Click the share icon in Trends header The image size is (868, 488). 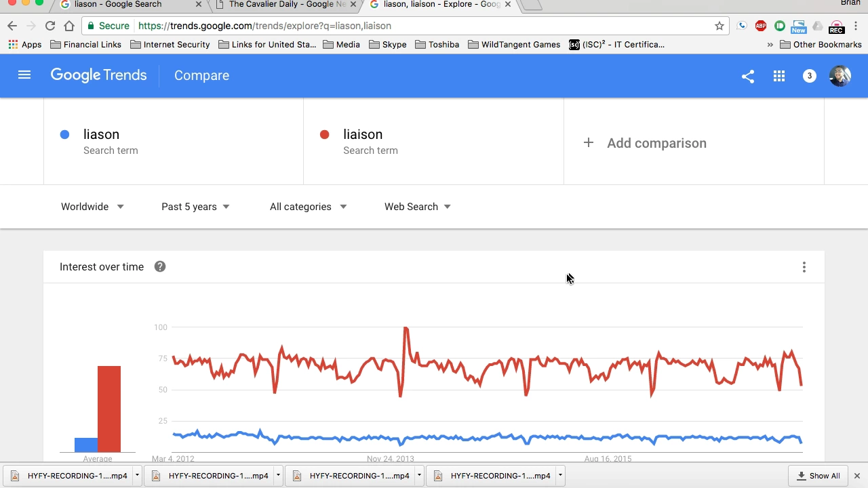tap(747, 77)
